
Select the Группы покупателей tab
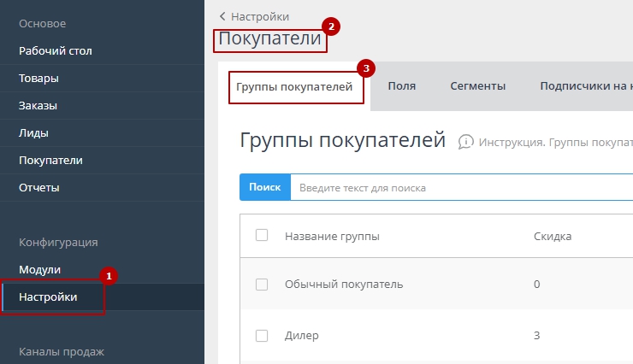coord(294,87)
